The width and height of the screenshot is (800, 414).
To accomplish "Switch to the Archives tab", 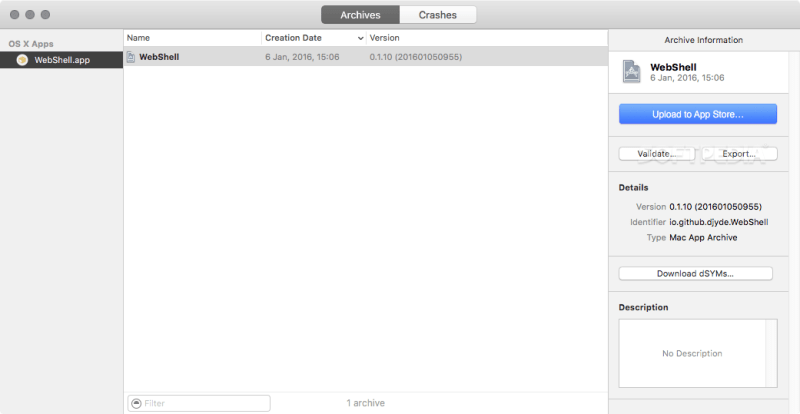I will pyautogui.click(x=360, y=15).
